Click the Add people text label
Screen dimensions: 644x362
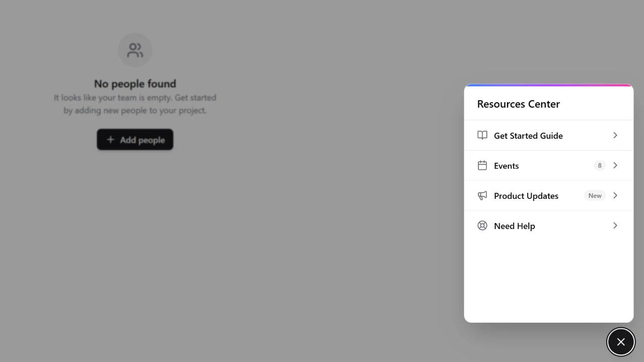pyautogui.click(x=142, y=140)
